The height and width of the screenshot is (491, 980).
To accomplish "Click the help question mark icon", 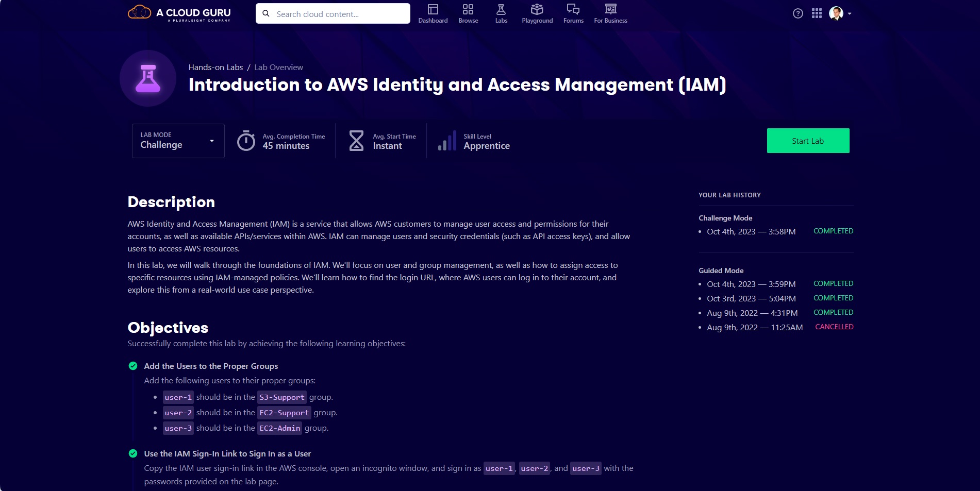I will click(798, 14).
